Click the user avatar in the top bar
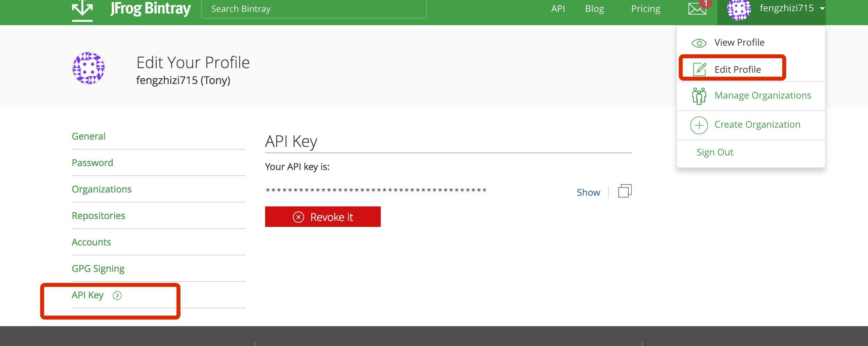868x346 pixels. pyautogui.click(x=739, y=10)
